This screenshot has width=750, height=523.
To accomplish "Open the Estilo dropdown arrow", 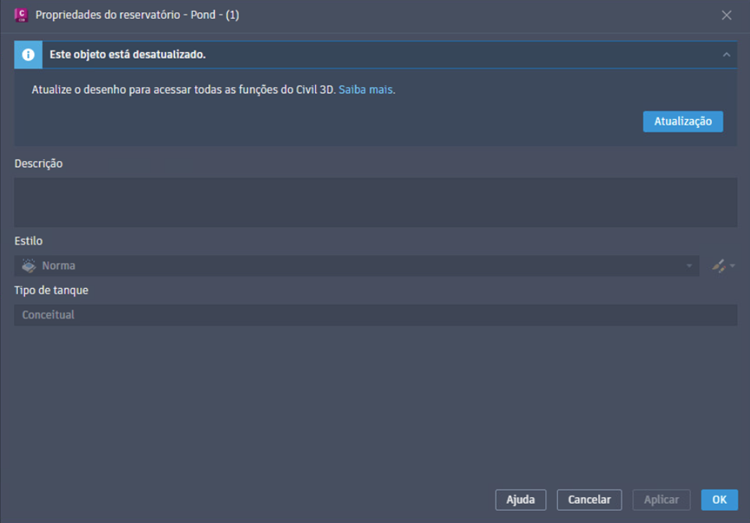I will click(x=689, y=266).
